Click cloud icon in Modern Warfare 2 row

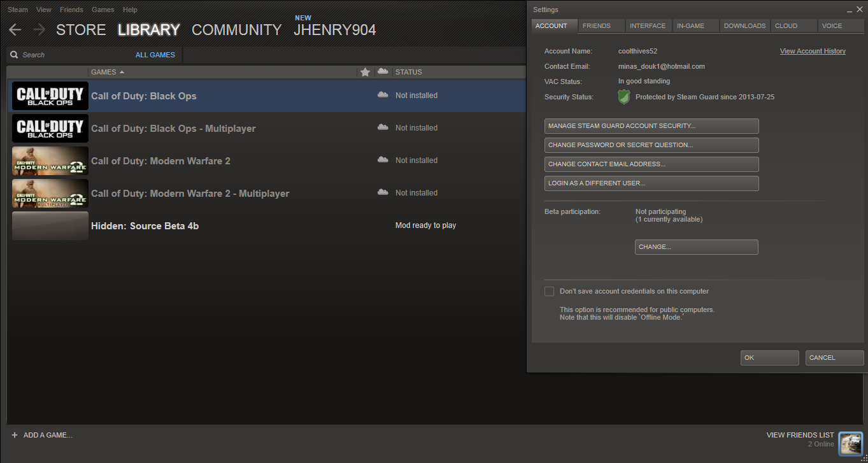click(383, 160)
